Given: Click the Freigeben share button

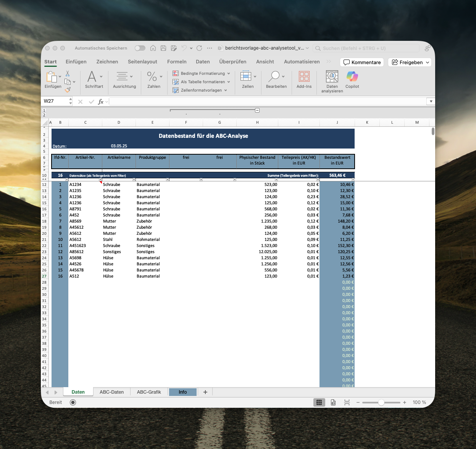Looking at the screenshot, I should tap(407, 62).
